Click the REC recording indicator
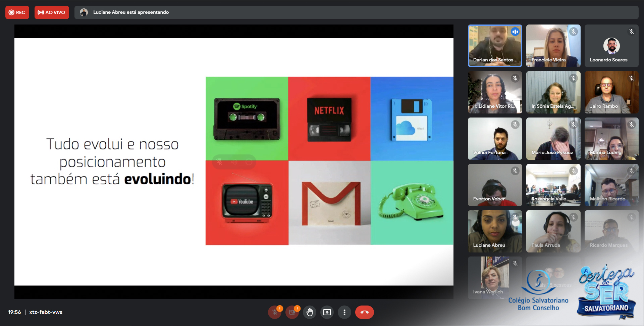Screen dimensions: 644x326 click(x=17, y=12)
